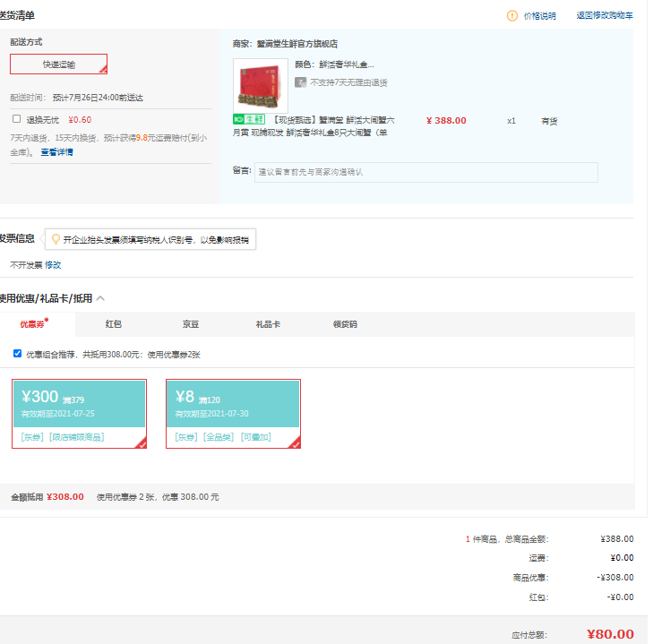Screen dimensions: 653x644
Task: Click the 不开发票 invoice status text
Action: point(26,265)
